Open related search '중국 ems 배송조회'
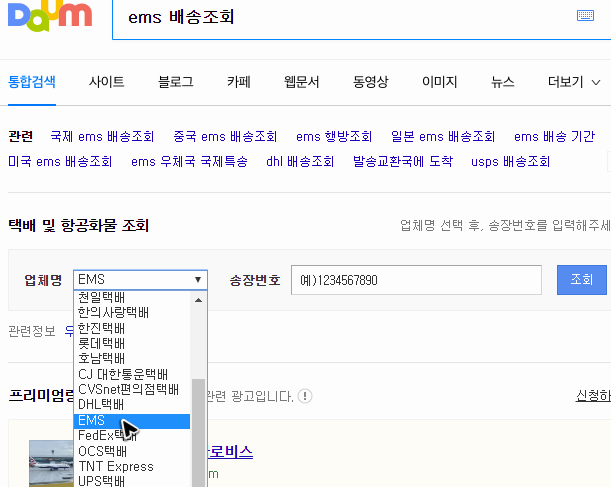This screenshot has height=487, width=611. tap(225, 136)
